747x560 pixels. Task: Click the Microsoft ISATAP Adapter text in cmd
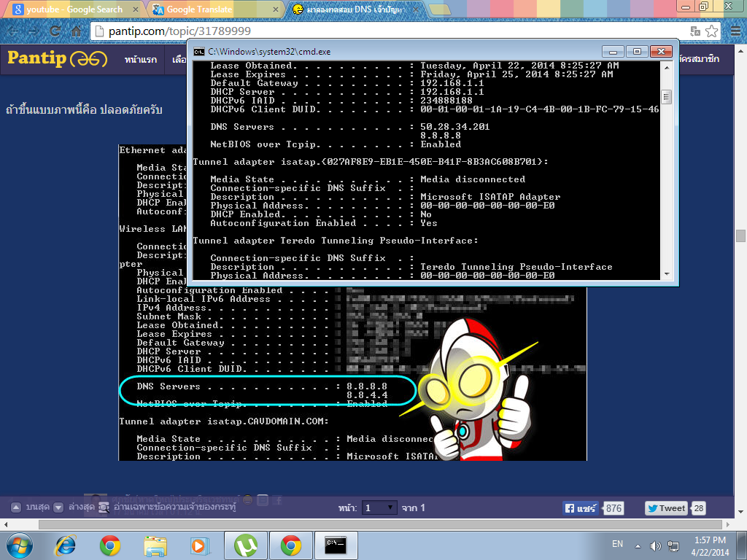[x=490, y=197]
